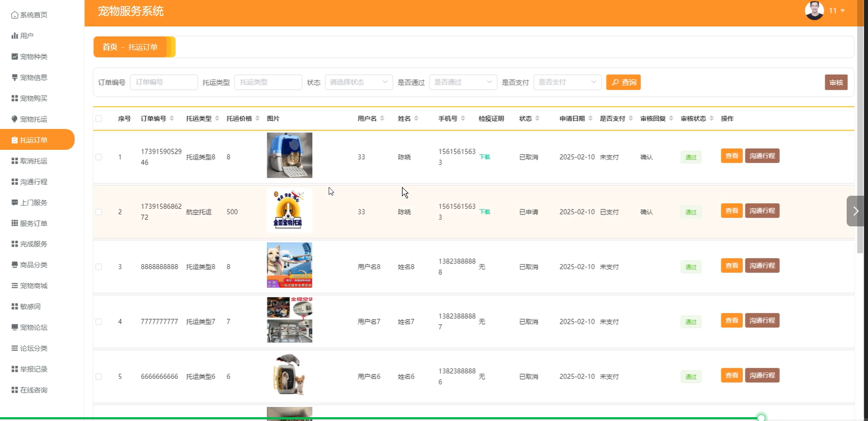
Task: Click 沟通行程 for order 6666666666
Action: tap(762, 376)
